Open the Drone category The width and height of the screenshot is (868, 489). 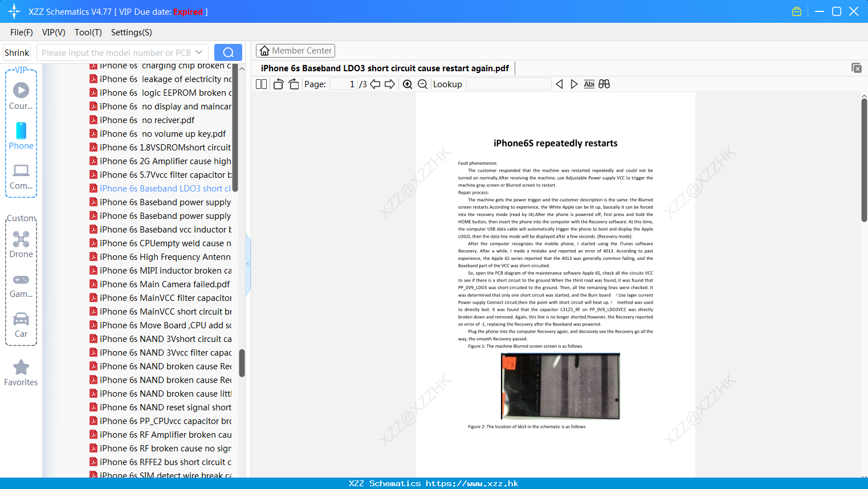[x=21, y=244]
